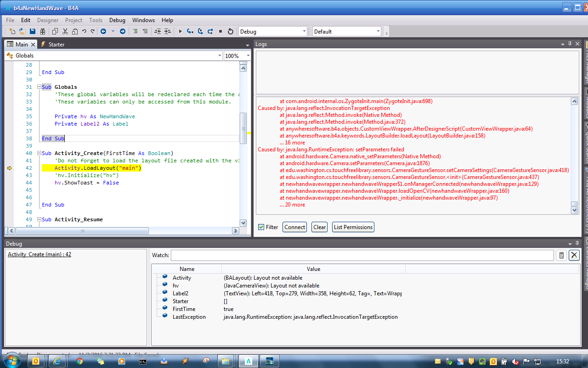Click the calculator icon beside Watch field

(x=561, y=255)
